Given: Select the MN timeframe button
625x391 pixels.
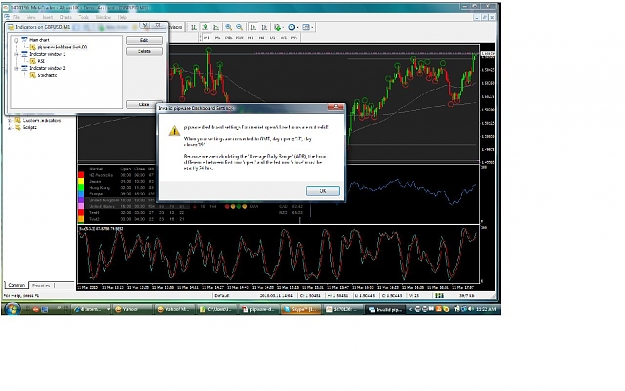Looking at the screenshot, I should pyautogui.click(x=294, y=38).
